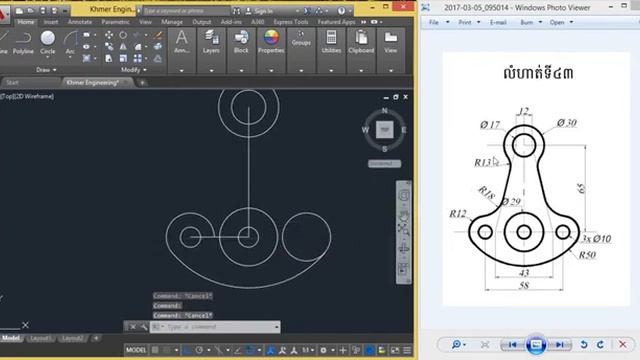
Task: Open the Block panel button
Action: click(241, 42)
